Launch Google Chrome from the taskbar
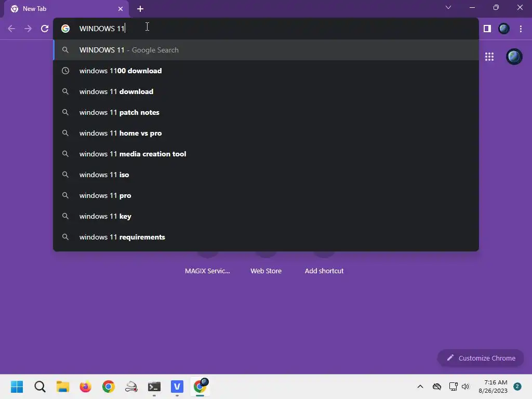Screen dimensions: 532x399 (x=109, y=387)
